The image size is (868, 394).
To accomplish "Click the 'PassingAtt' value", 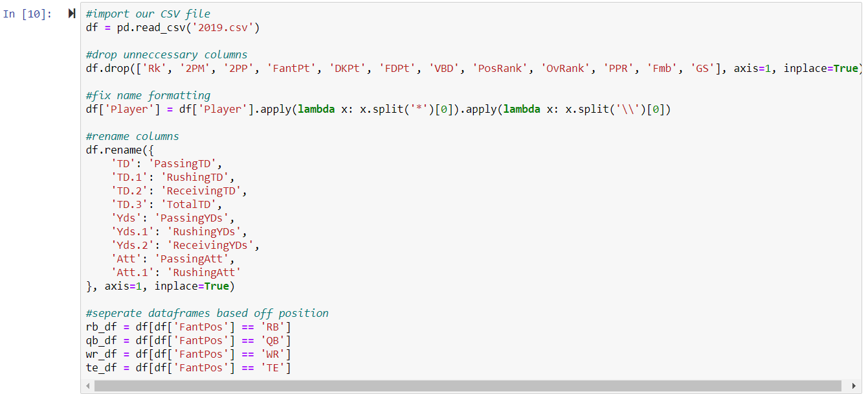I will [x=192, y=259].
